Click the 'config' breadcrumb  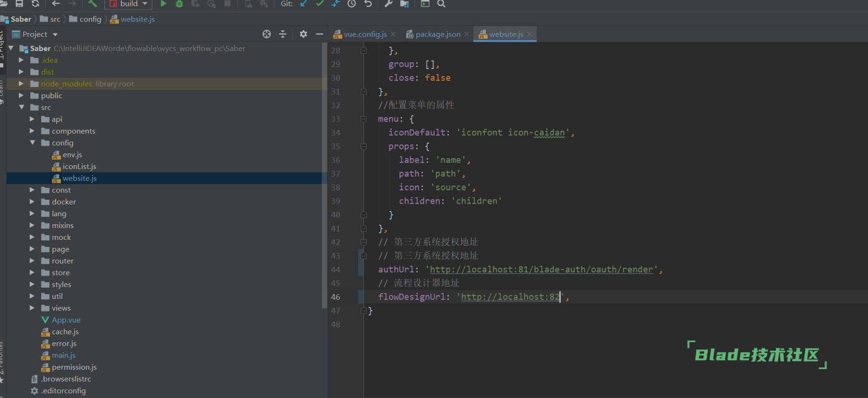click(x=90, y=19)
